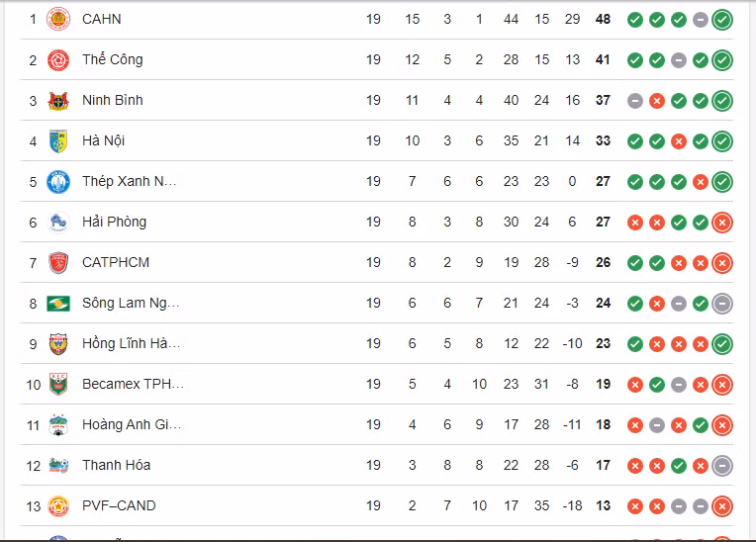Click CAHN's 48 points value
Viewport: 756px width, 542px height.
(603, 19)
